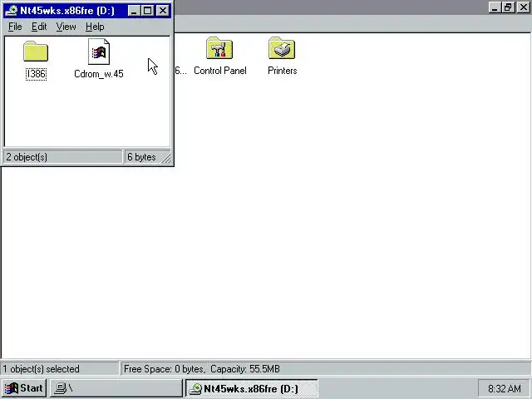Restore down the background window
This screenshot has height=399, width=532.
coord(508,7)
